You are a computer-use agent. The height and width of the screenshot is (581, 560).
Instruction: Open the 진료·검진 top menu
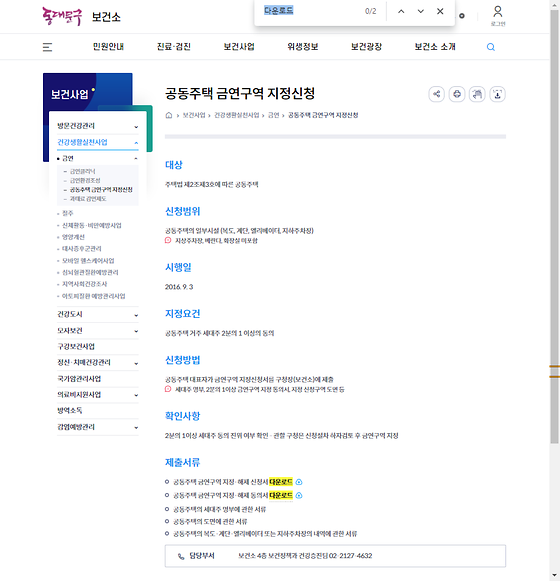point(173,47)
